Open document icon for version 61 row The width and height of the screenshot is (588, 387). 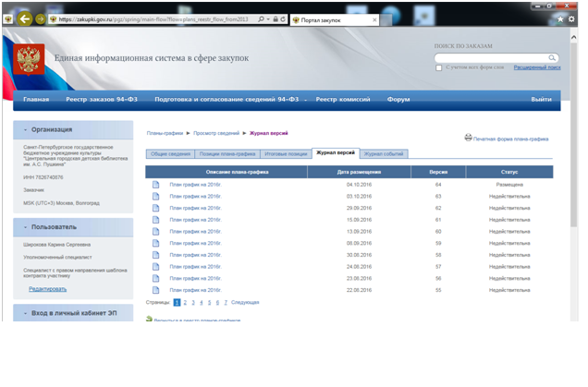point(155,220)
